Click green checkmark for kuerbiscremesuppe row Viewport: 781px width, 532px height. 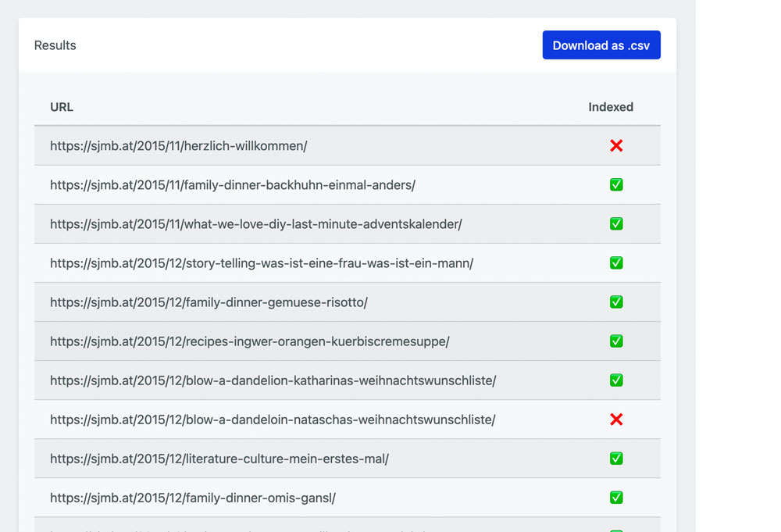tap(616, 341)
